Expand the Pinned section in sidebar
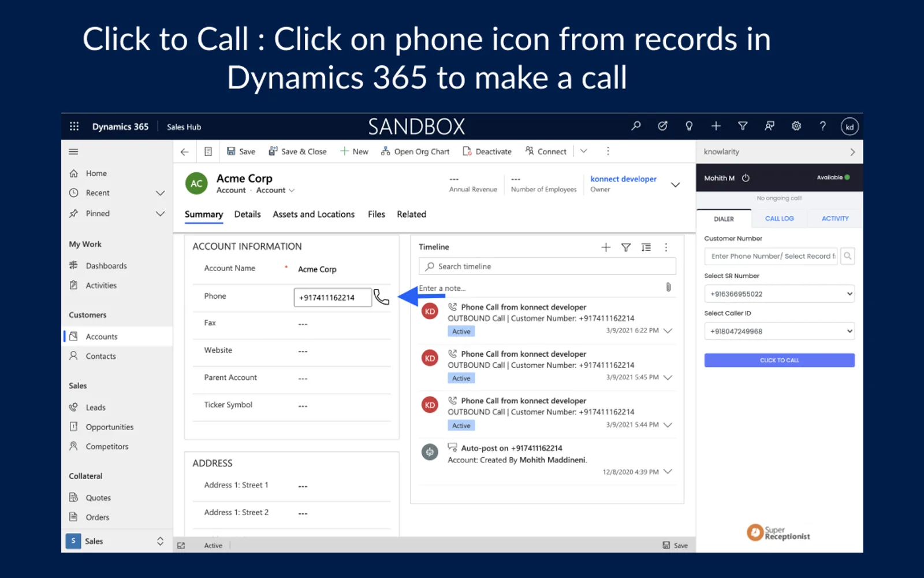924x578 pixels. click(x=160, y=214)
